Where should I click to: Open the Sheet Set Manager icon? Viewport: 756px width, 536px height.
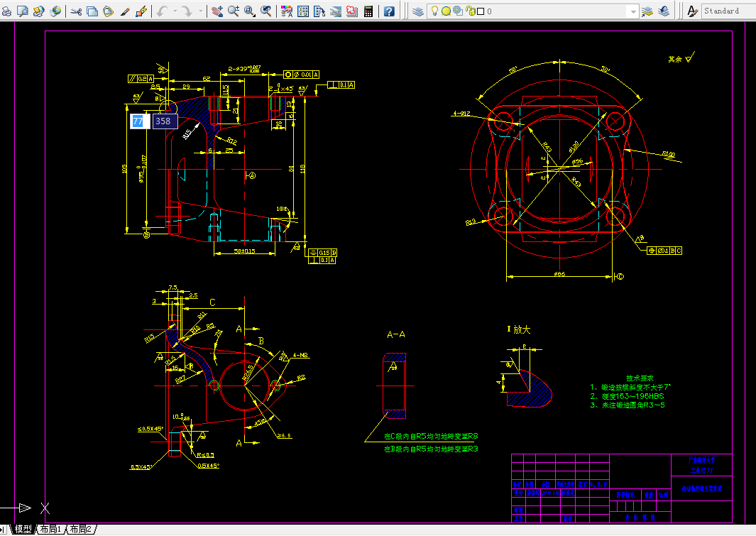point(336,11)
